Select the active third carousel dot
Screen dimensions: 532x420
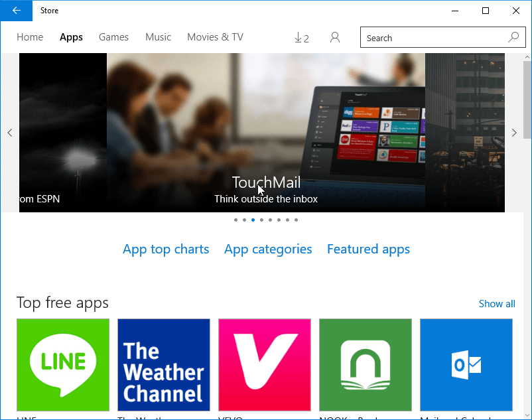point(253,220)
